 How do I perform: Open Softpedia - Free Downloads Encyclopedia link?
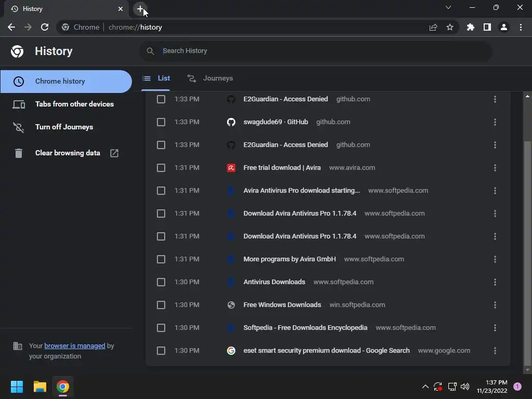305,328
